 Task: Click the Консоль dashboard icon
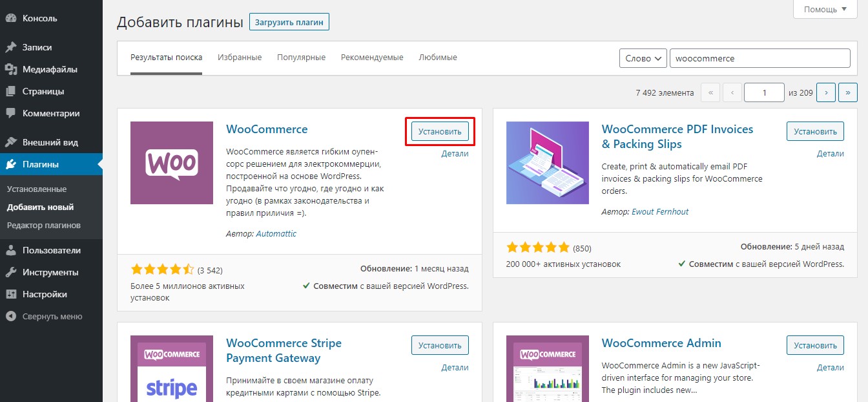pos(10,18)
